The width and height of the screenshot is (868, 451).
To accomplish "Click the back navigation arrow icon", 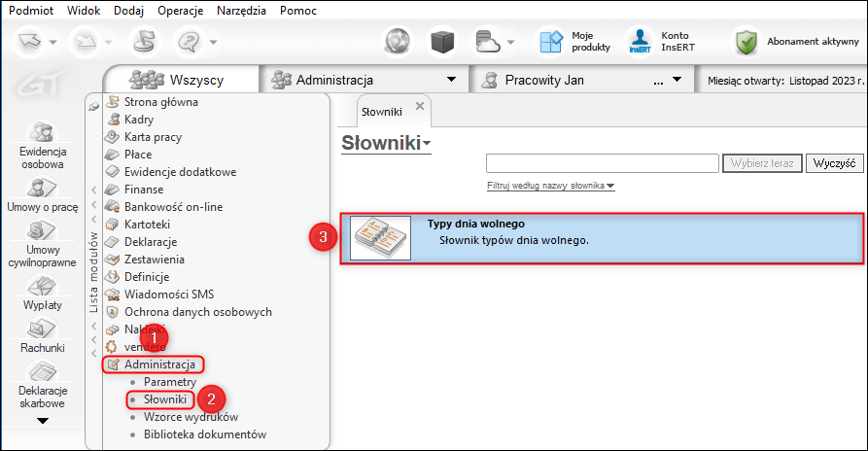I will [30, 42].
